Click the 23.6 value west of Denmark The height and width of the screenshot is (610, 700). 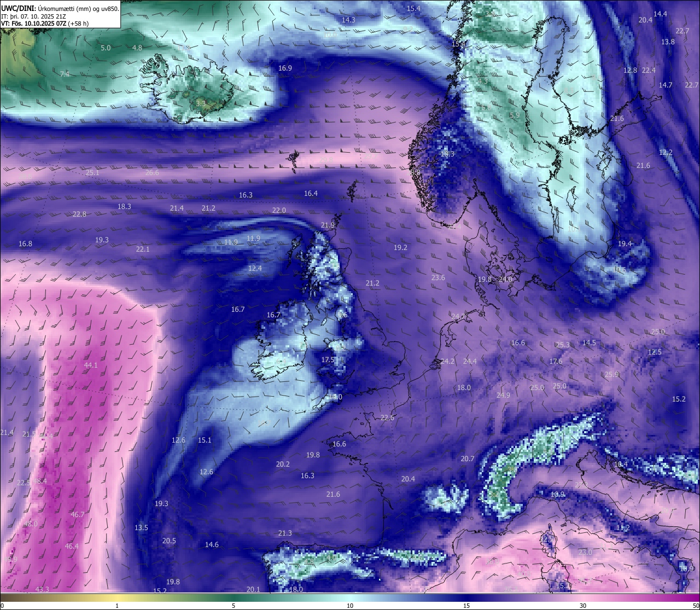point(438,277)
